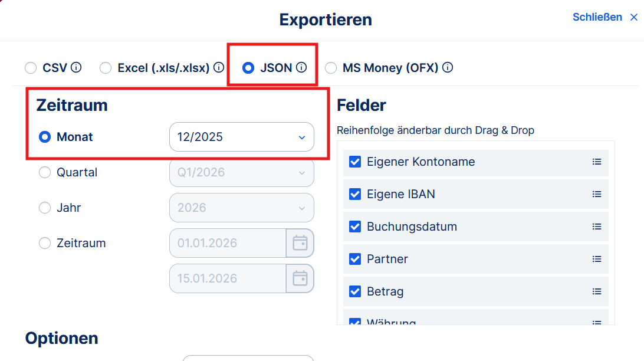Choose the Quartal radio option
Image resolution: width=644 pixels, height=361 pixels.
click(x=45, y=172)
